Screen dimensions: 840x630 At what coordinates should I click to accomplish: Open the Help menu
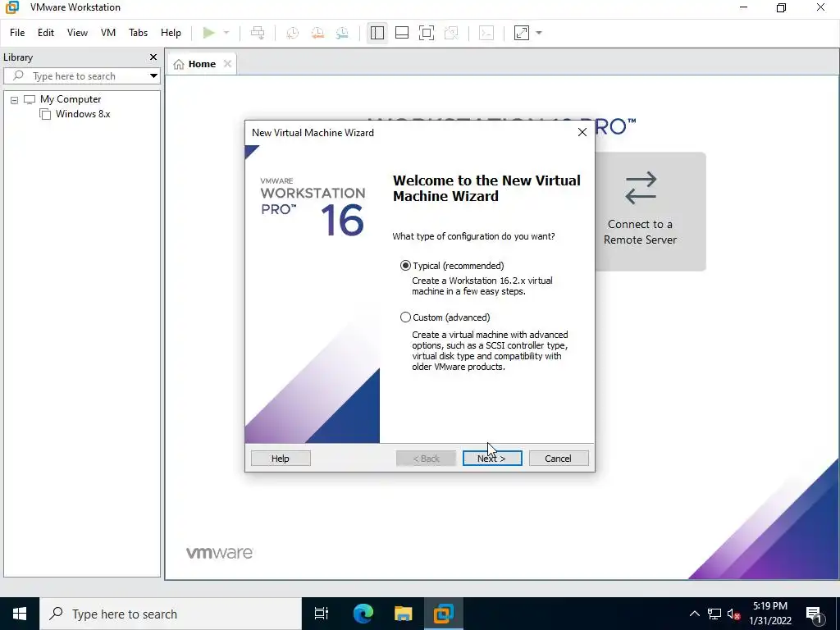171,33
